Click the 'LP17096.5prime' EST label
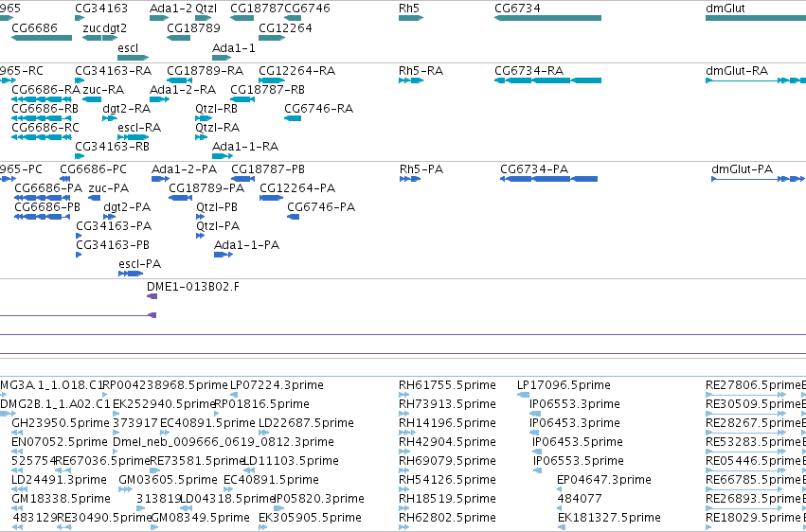Image resolution: width=806 pixels, height=532 pixels. (x=564, y=385)
